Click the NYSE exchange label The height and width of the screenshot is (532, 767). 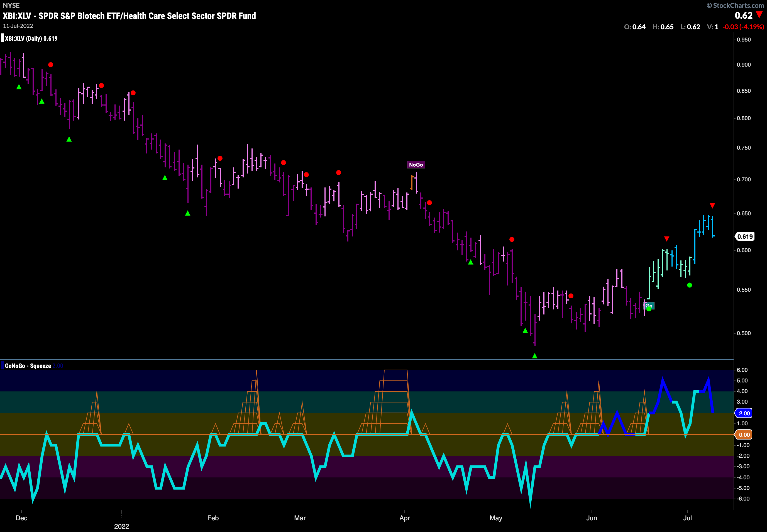(11, 5)
